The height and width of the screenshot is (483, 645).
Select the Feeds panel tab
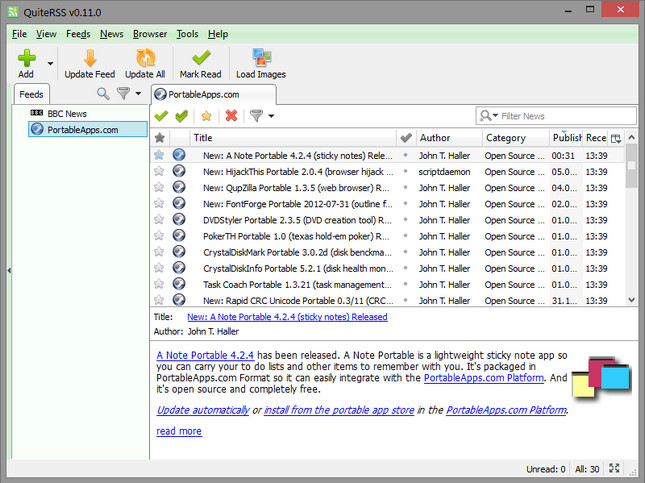(x=31, y=94)
